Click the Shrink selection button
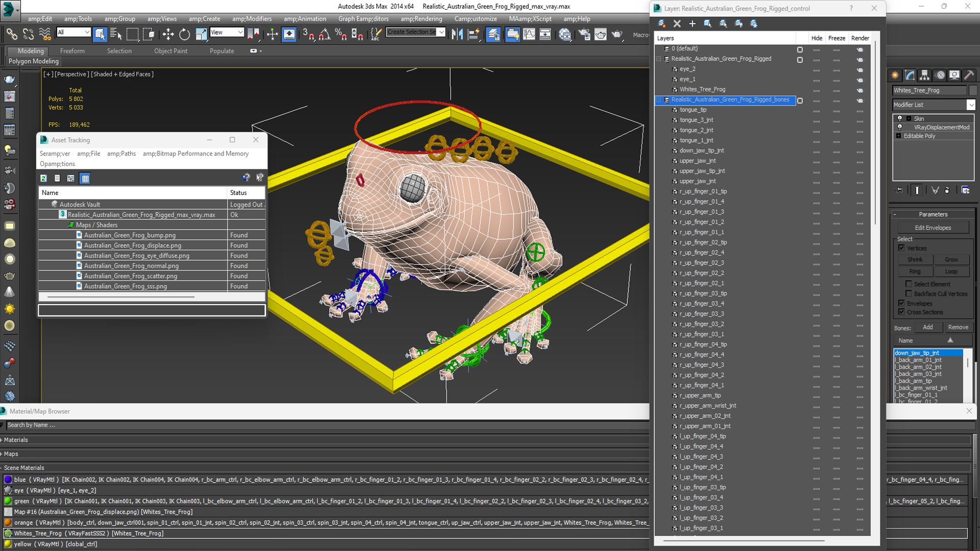Viewport: 980px width, 551px height. [x=915, y=259]
